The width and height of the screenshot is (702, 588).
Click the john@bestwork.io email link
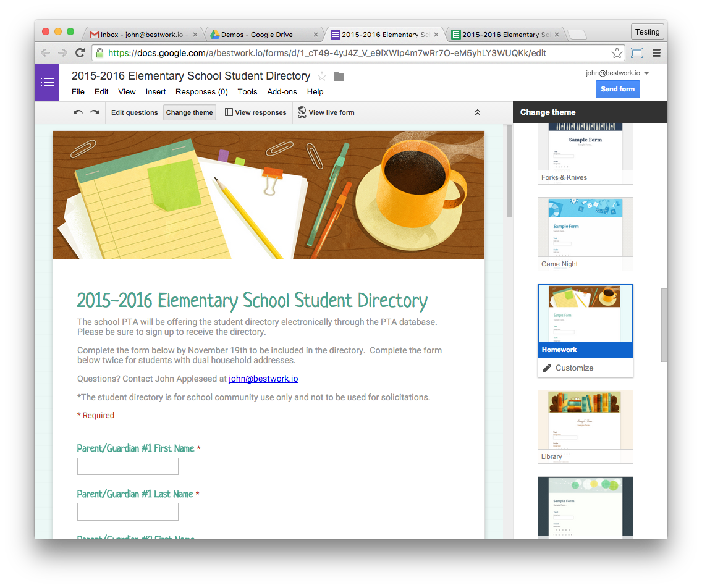263,379
